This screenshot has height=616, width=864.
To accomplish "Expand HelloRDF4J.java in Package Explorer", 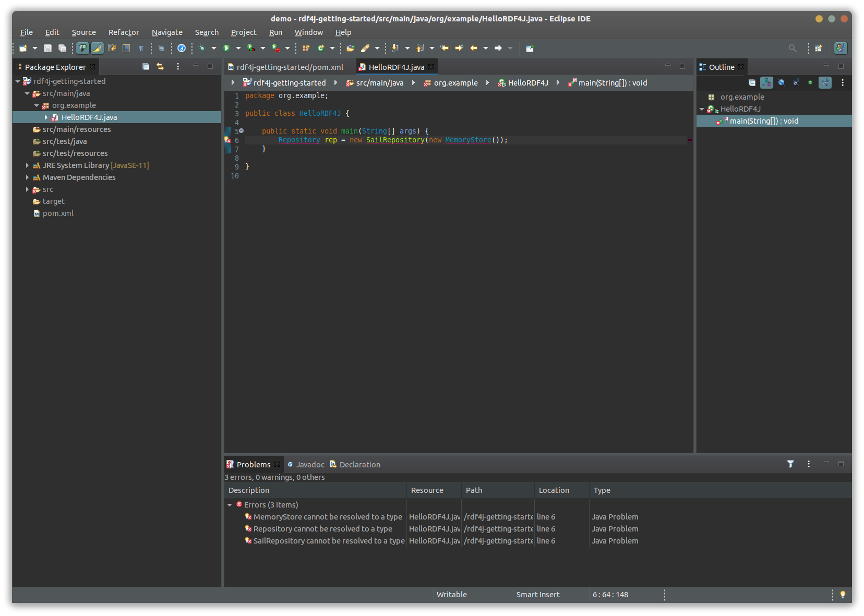I will coord(46,117).
